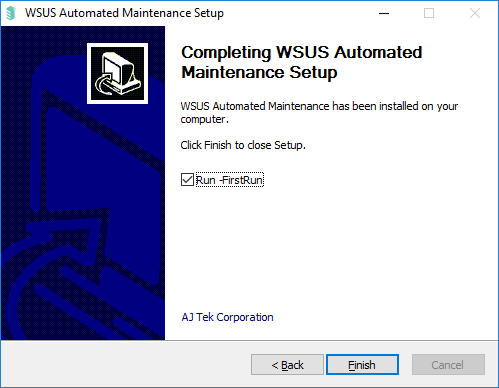Click the greyed-out maximize button
The image size is (499, 388).
pyautogui.click(x=429, y=13)
